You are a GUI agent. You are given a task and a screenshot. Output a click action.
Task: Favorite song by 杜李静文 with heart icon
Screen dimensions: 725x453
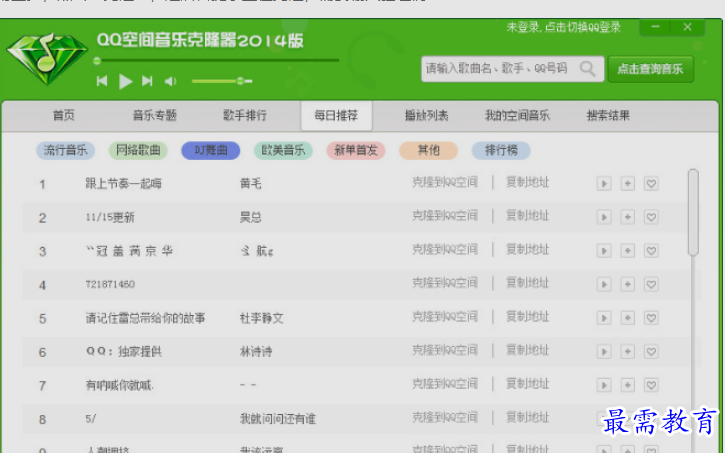pyautogui.click(x=651, y=318)
